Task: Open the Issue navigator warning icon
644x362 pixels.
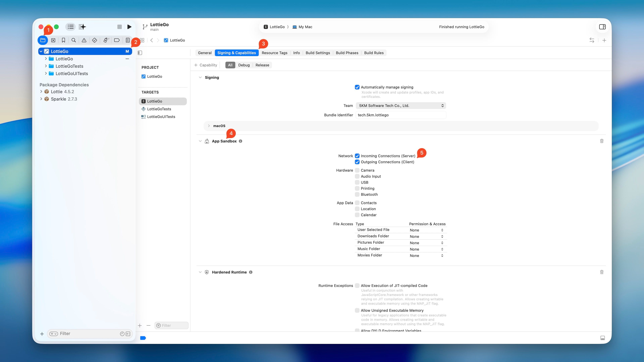Action: 84,40
